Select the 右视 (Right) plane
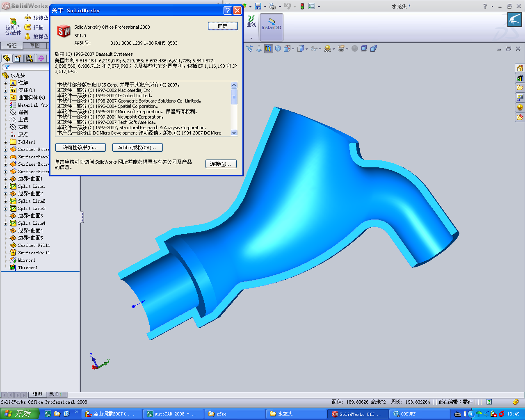The height and width of the screenshot is (420, 525). [19, 127]
